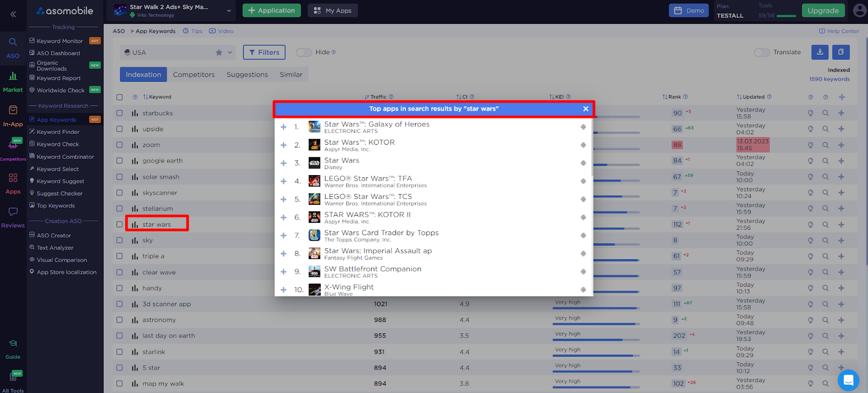Toggle the Translate switch

point(762,52)
